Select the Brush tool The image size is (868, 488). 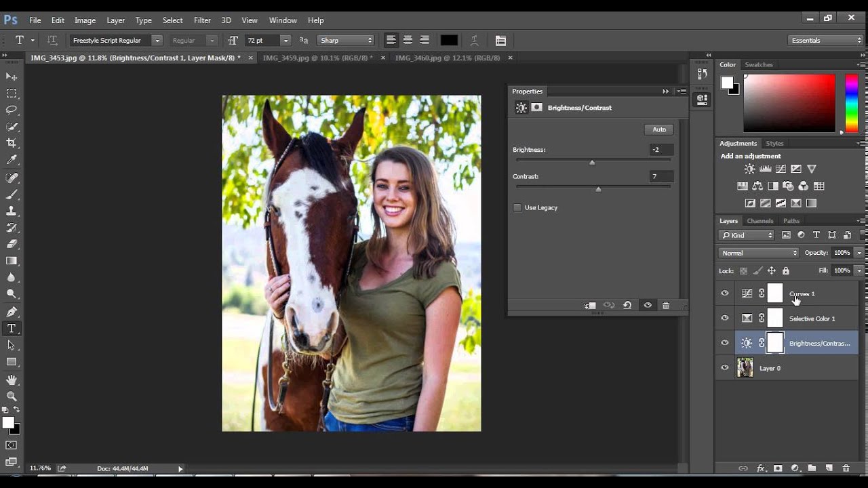tap(12, 195)
